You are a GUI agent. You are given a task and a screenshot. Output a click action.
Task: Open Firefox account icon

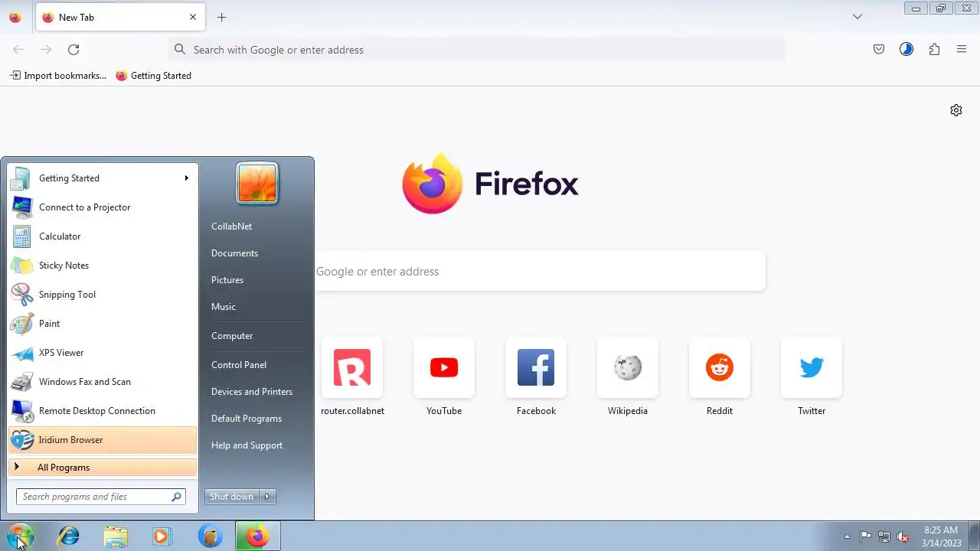coord(906,50)
